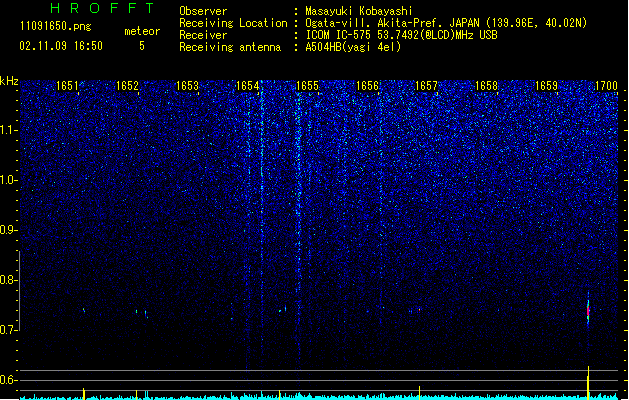Click the 1.0 kHz frequency label

click(x=9, y=180)
